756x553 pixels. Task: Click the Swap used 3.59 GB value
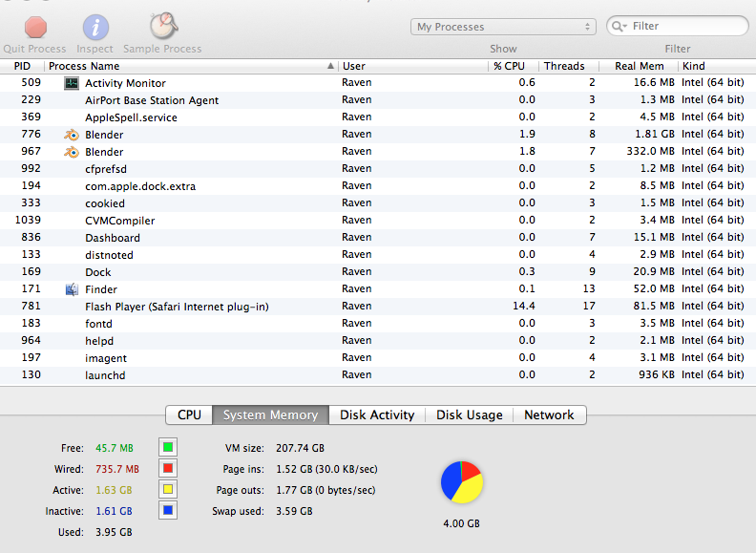click(294, 511)
